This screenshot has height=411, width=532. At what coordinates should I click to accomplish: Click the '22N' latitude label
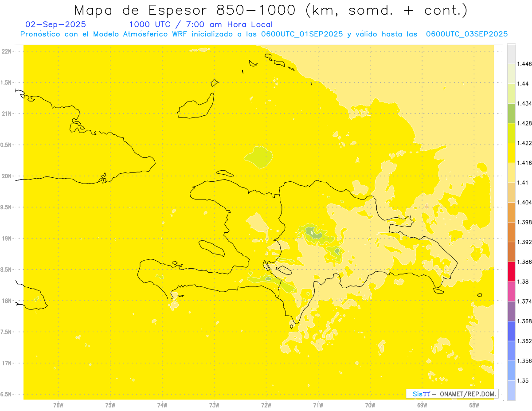[8, 51]
